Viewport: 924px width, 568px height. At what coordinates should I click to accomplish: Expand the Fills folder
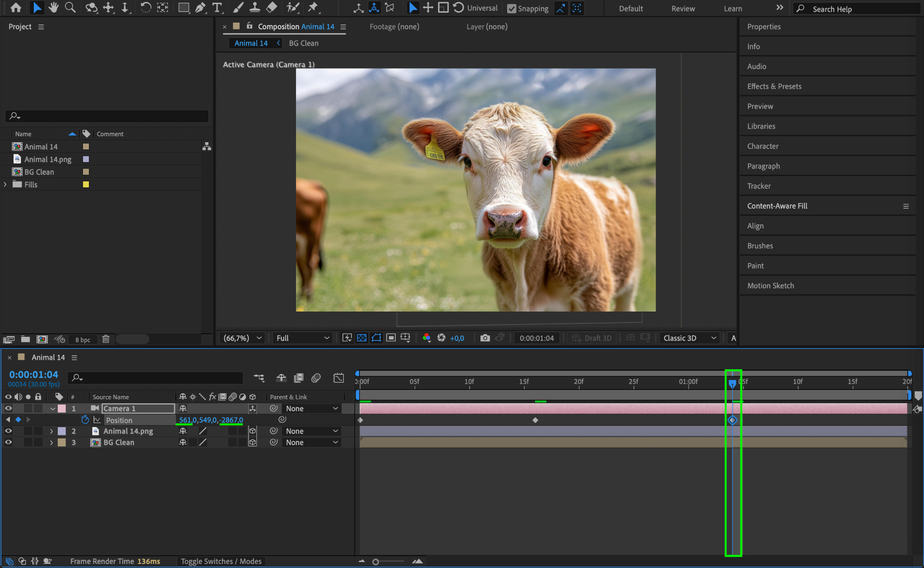tap(5, 185)
